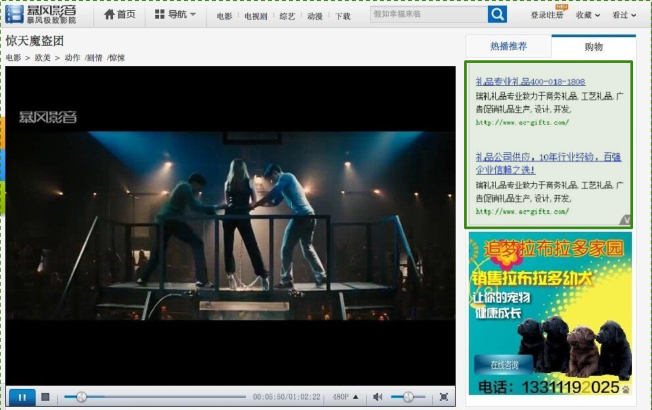652x410 pixels.
Task: Open the 下载 download page
Action: (x=343, y=16)
